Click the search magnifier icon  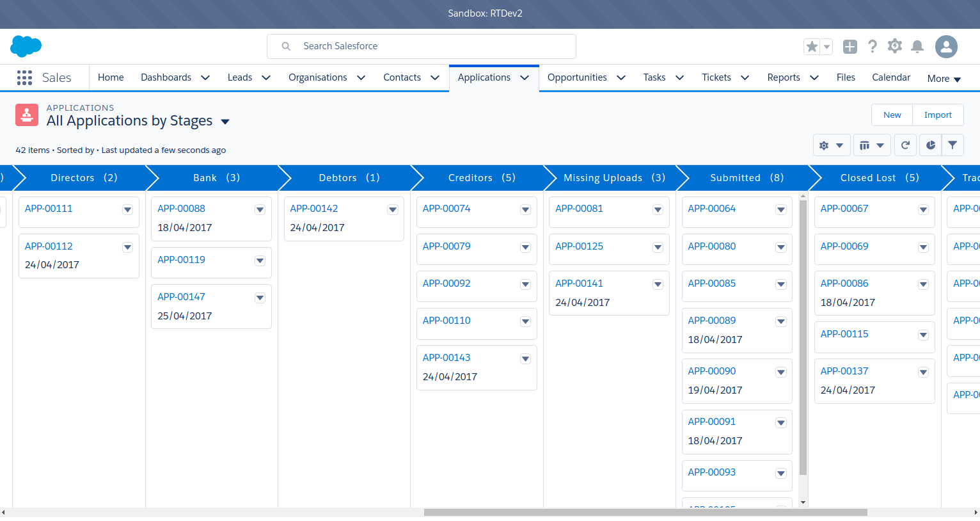[x=286, y=46]
